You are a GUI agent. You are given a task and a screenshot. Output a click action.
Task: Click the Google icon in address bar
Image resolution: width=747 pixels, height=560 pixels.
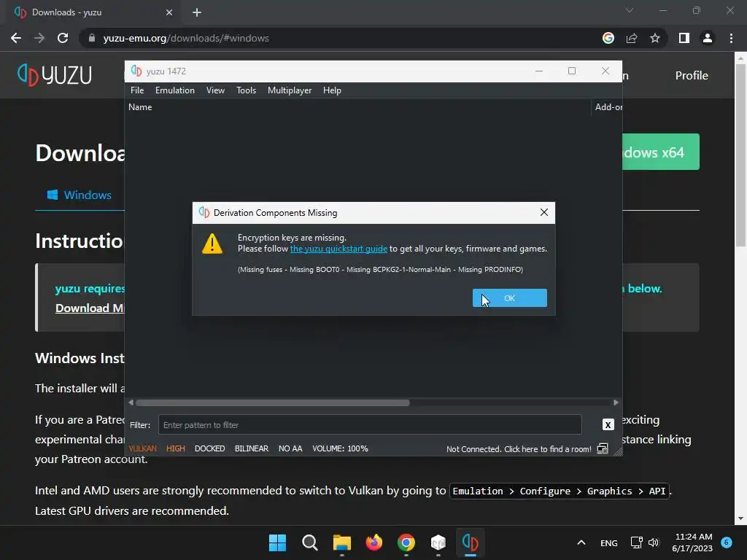click(x=608, y=38)
